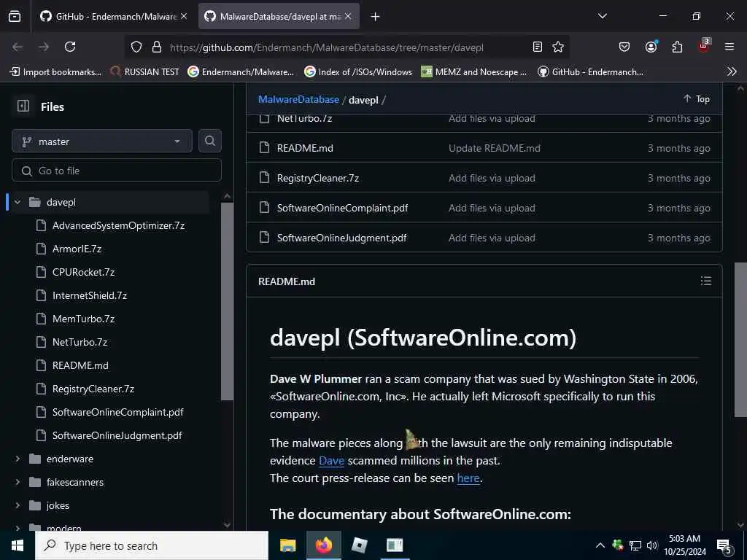This screenshot has width=747, height=560.
Task: Open the Firefox account icon
Action: point(651,47)
